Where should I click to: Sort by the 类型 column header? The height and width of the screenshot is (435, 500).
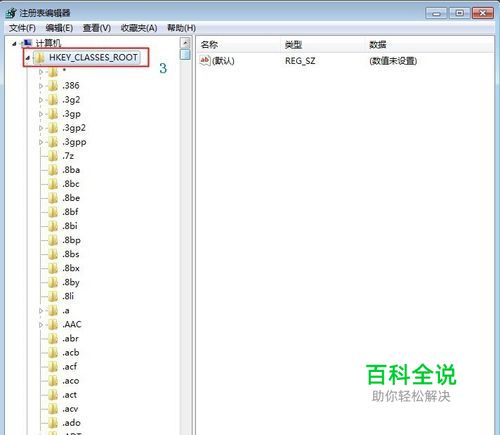(323, 45)
